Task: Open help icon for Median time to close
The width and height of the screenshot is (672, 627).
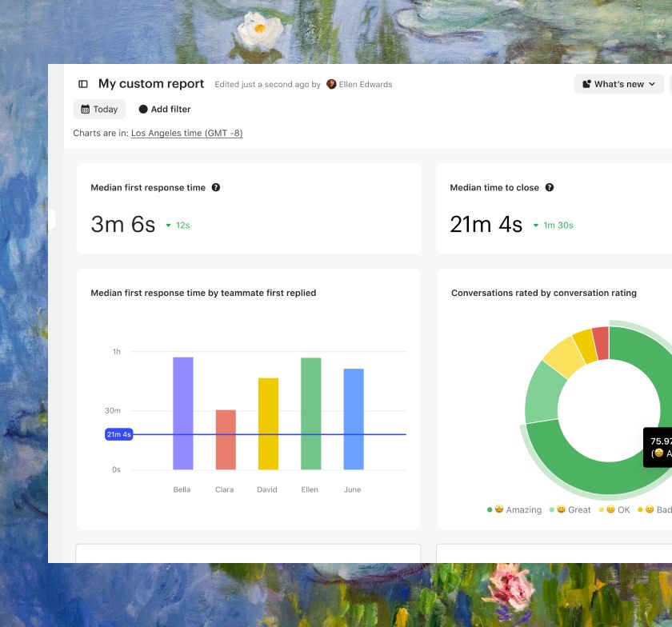Action: [550, 188]
